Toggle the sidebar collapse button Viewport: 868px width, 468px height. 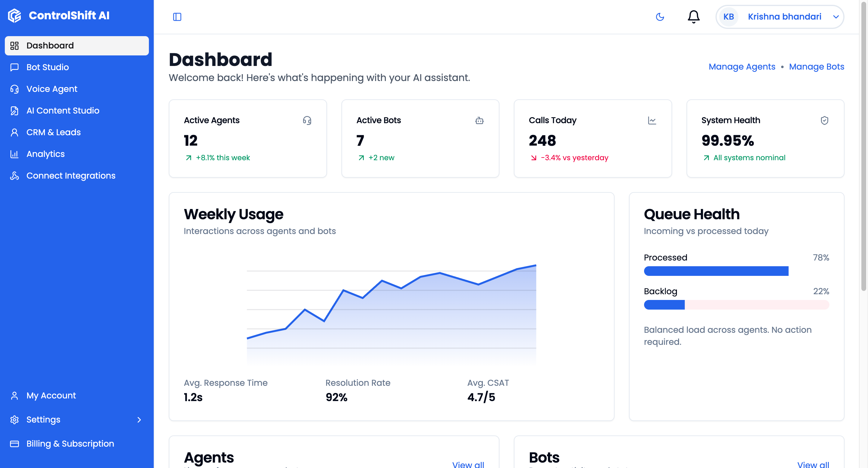177,17
